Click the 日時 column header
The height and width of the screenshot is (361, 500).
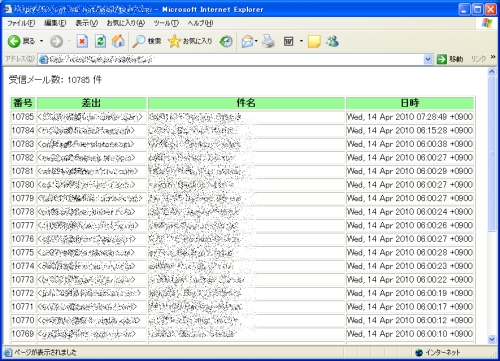click(410, 103)
